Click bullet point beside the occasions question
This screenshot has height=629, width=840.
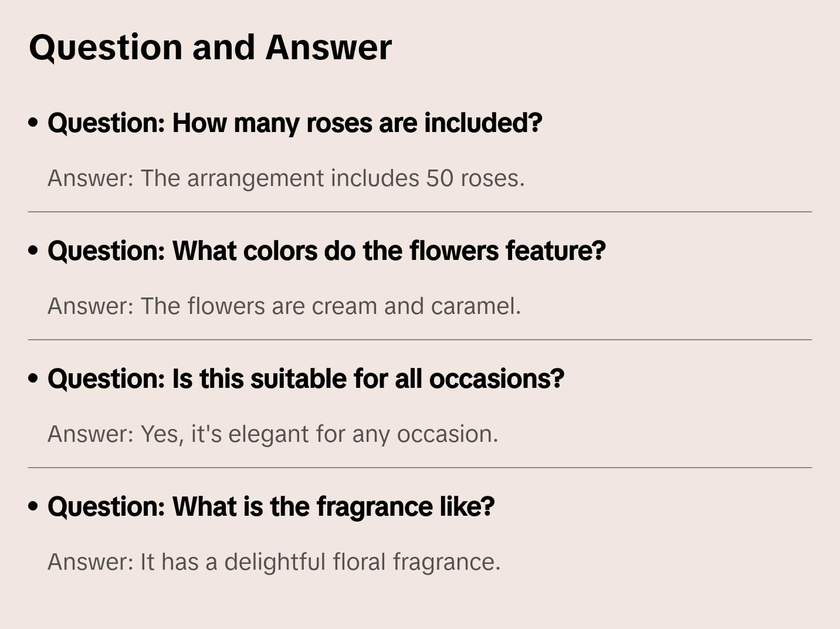tap(33, 379)
